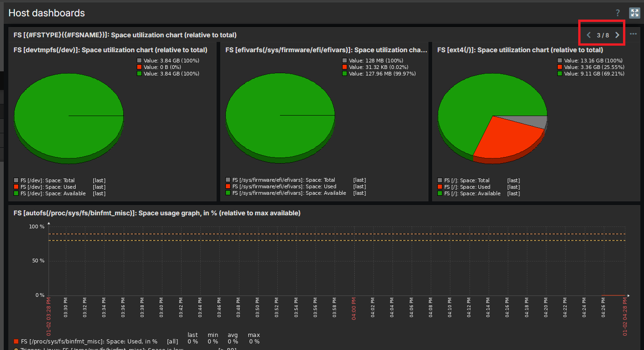Click the autofs binfmt_misc space usage graph title
Image resolution: width=644 pixels, height=350 pixels.
(x=157, y=213)
